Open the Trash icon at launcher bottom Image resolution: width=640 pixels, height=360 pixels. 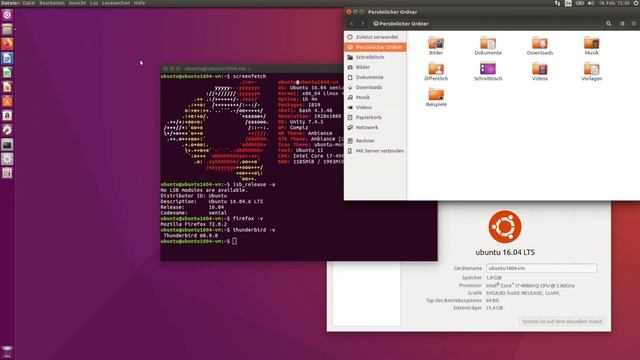7,352
